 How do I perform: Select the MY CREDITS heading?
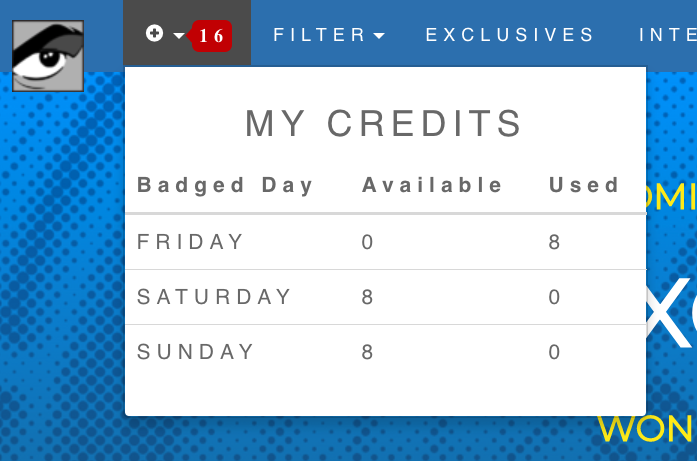point(384,123)
